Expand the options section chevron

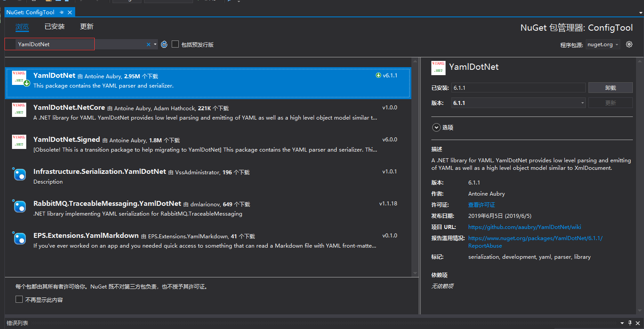click(x=436, y=128)
